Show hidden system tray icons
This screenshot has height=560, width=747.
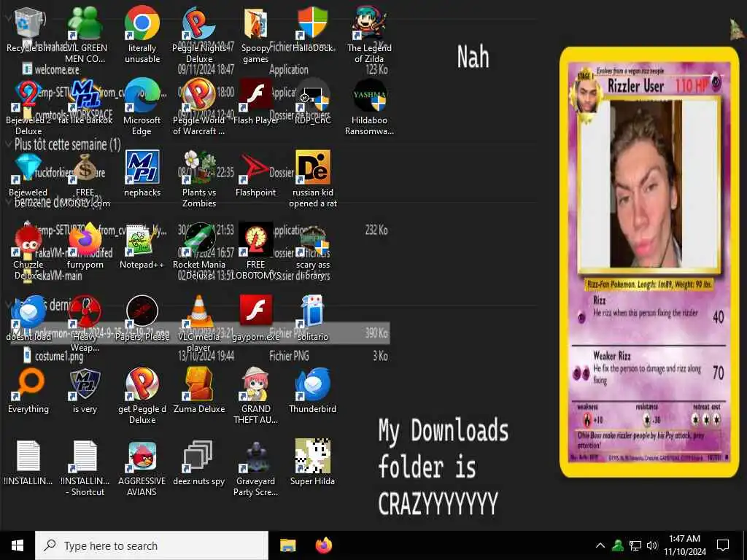600,545
